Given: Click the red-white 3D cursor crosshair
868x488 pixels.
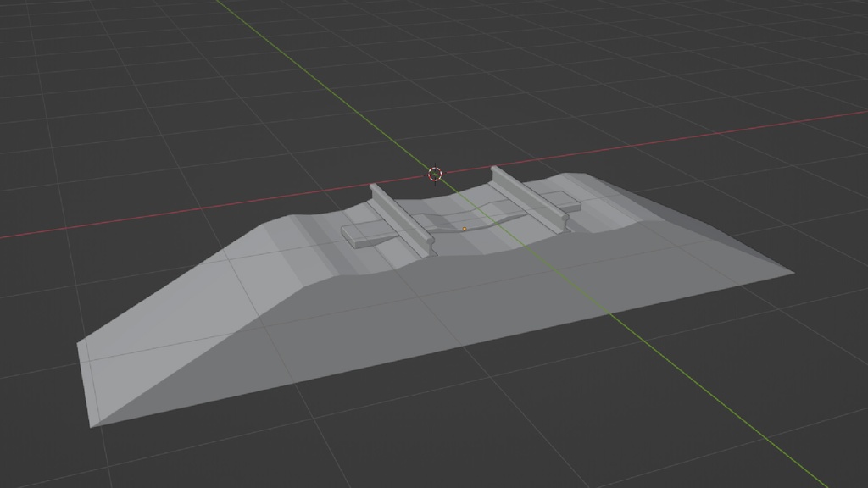Looking at the screenshot, I should click(x=435, y=175).
